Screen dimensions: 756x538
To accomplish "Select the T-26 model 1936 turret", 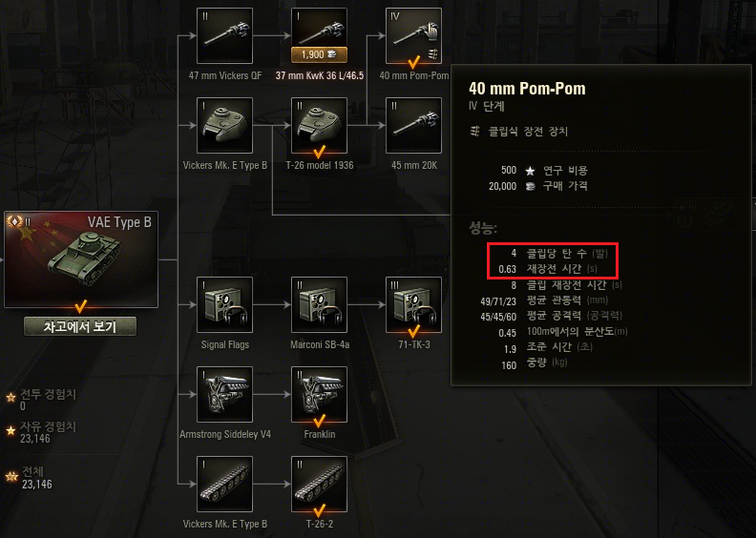I will [319, 125].
